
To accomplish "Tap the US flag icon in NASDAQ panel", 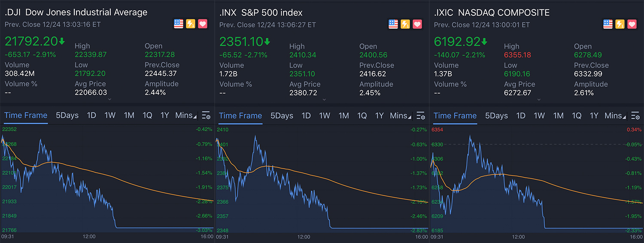I will point(608,24).
